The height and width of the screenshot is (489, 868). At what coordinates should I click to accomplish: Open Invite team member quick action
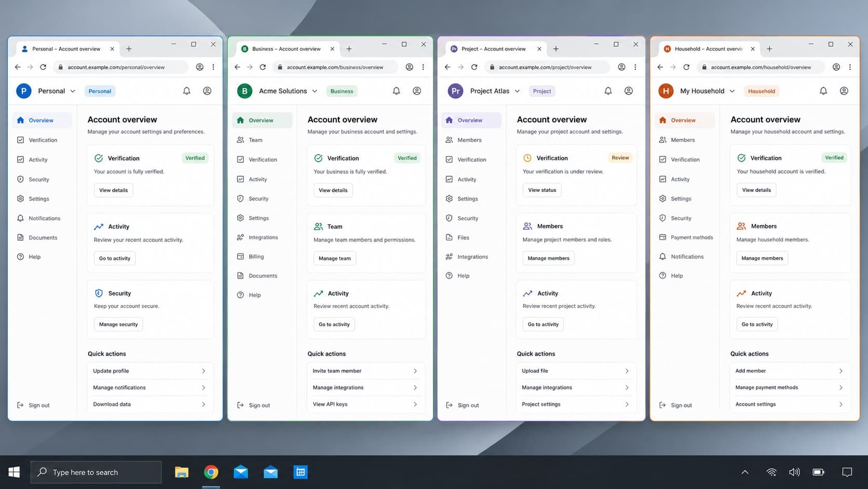point(366,371)
